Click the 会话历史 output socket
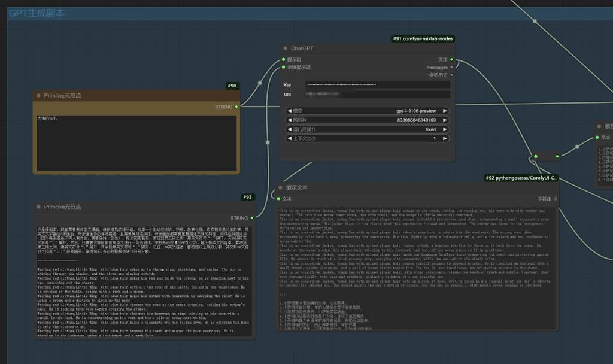The width and height of the screenshot is (613, 364). [451, 75]
